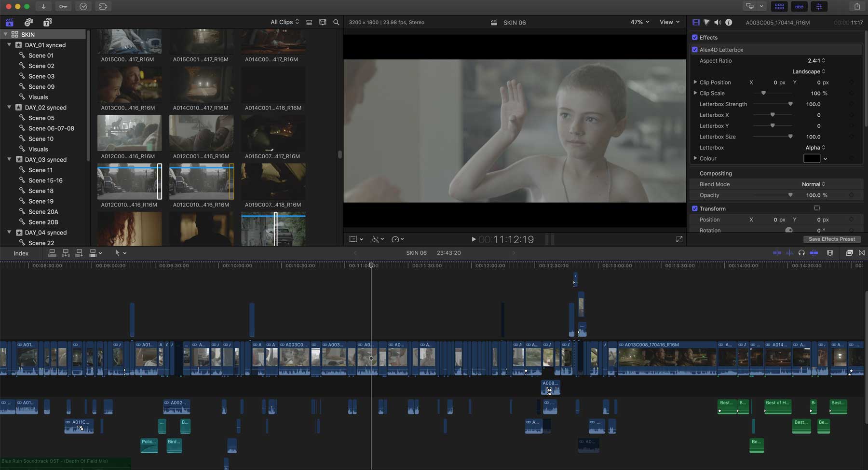Open the titles and generators sidebar
The width and height of the screenshot is (868, 470).
coord(47,22)
